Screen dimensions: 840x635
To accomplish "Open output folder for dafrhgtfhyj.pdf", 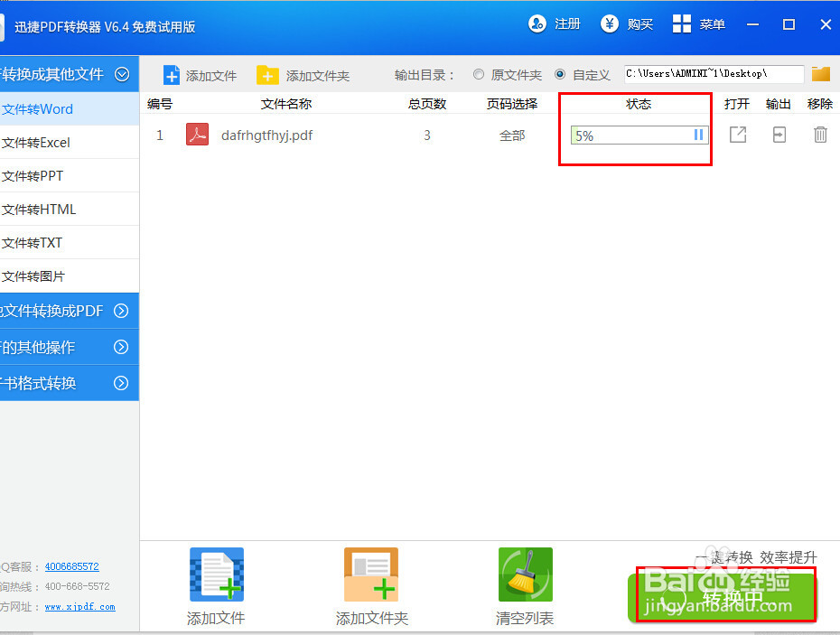I will tap(779, 135).
